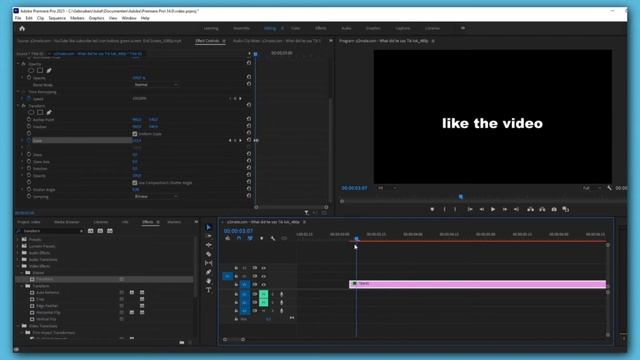
Task: Click the Extract button in Program monitor
Action: pos(542,209)
